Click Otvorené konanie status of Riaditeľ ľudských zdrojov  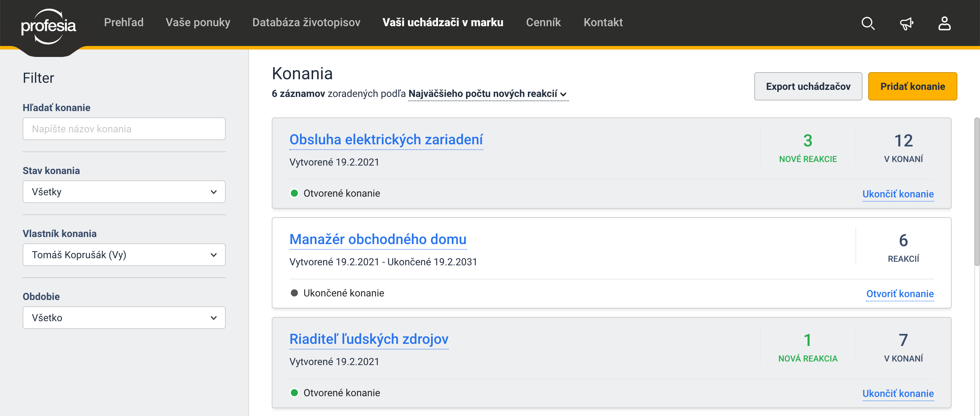tap(335, 392)
